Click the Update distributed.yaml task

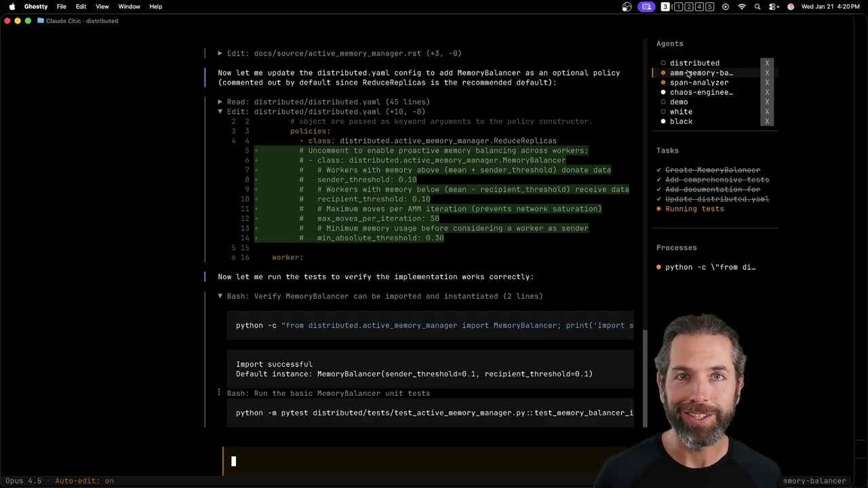point(717,199)
